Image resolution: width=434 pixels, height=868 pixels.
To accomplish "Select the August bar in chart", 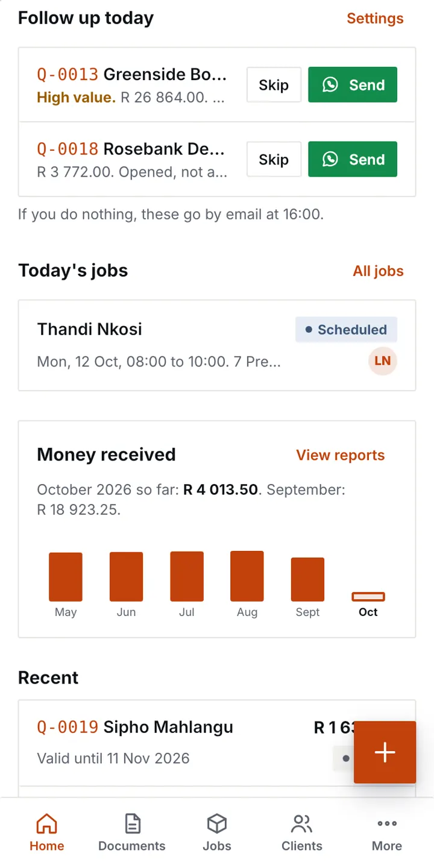I will coord(247,576).
